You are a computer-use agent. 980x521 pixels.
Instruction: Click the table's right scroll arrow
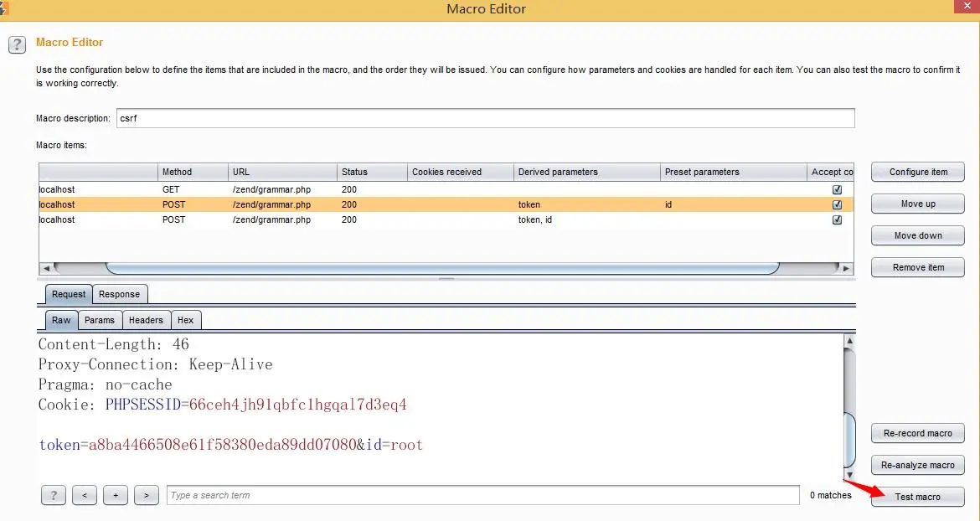(x=846, y=268)
